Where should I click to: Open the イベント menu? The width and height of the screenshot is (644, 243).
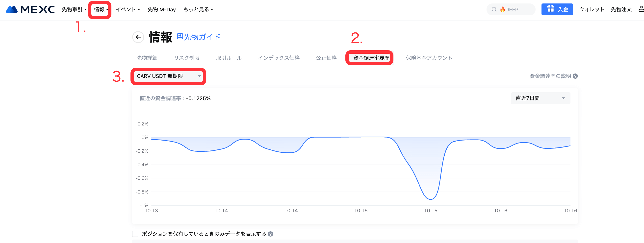click(x=128, y=9)
